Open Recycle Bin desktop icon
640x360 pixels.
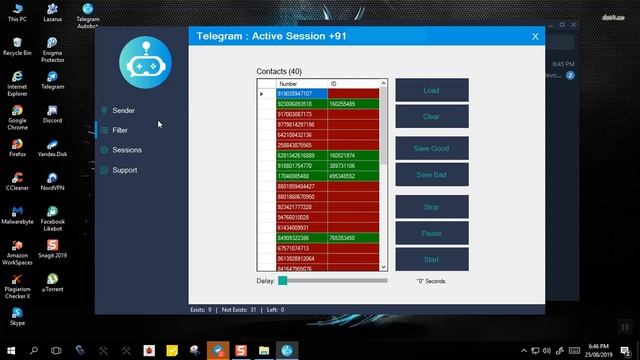coord(17,46)
